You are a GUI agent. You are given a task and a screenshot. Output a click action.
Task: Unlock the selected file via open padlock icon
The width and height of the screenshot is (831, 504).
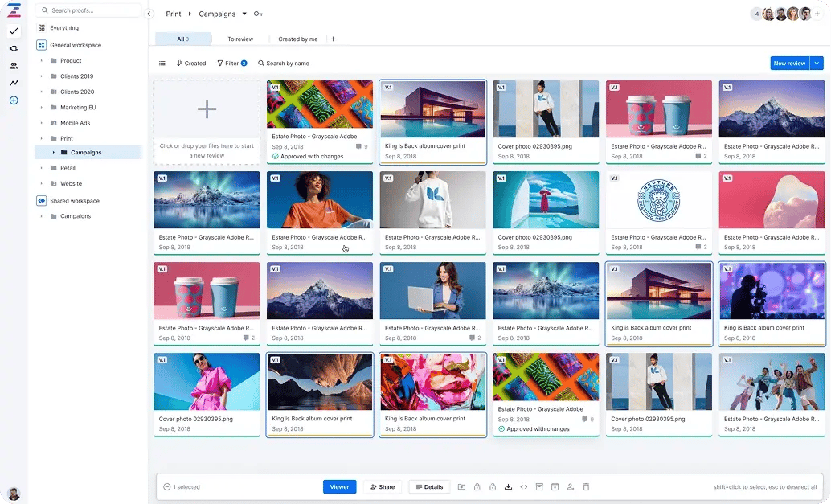point(493,486)
